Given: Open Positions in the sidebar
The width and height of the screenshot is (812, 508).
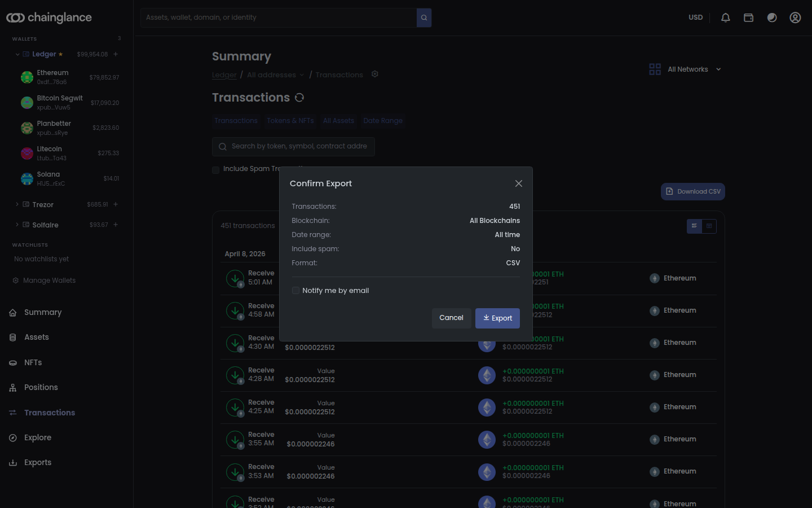Looking at the screenshot, I should [x=41, y=387].
